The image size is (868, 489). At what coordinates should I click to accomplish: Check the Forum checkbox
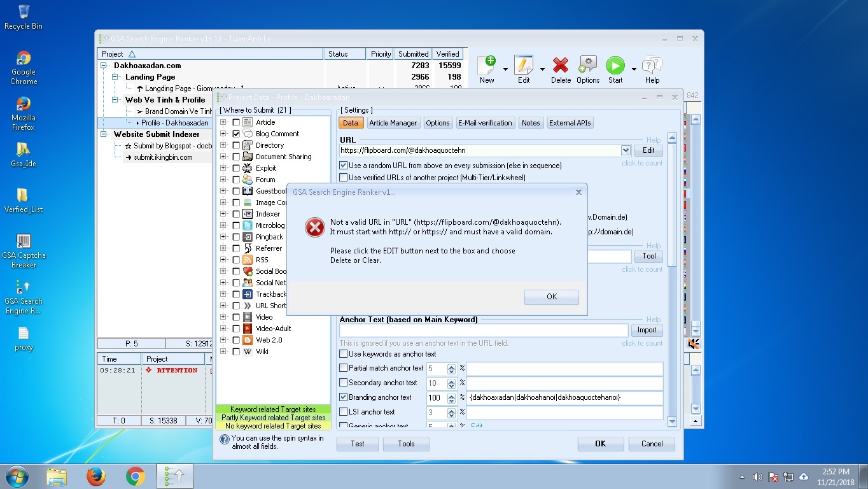236,180
